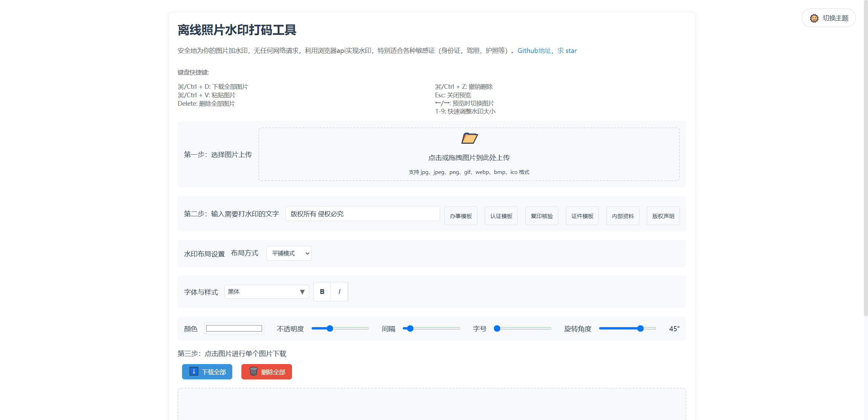Apply the 版权声明 template

click(663, 216)
